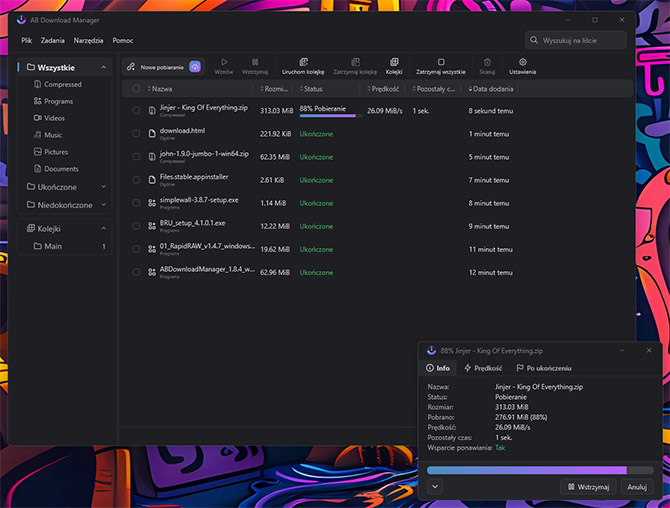
Task: Open the Music category in sidebar
Action: click(x=52, y=135)
